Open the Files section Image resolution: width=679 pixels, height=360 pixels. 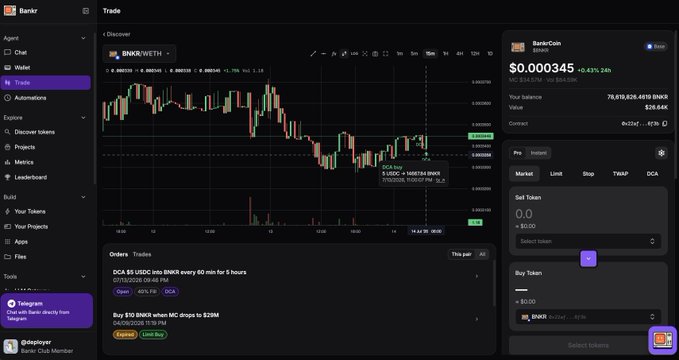point(45,257)
